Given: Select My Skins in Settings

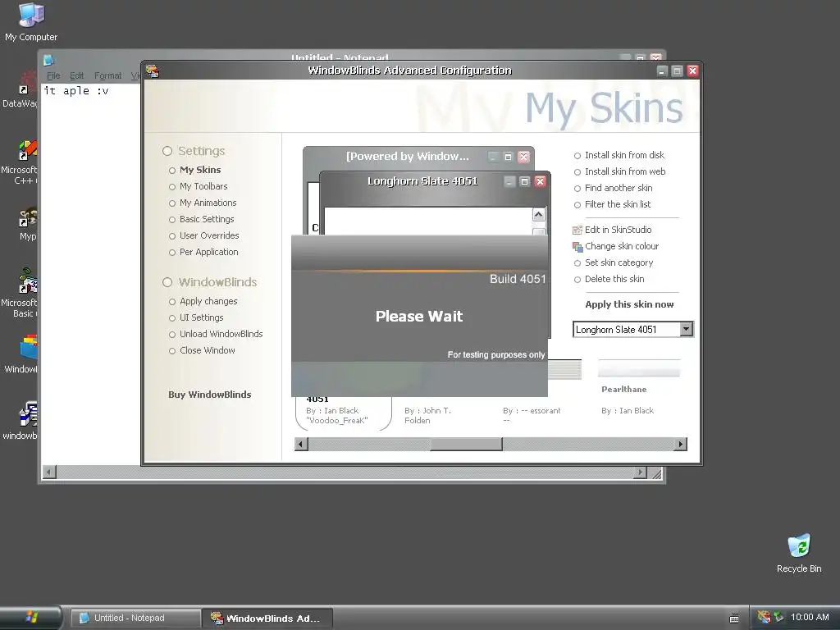Looking at the screenshot, I should coord(200,170).
